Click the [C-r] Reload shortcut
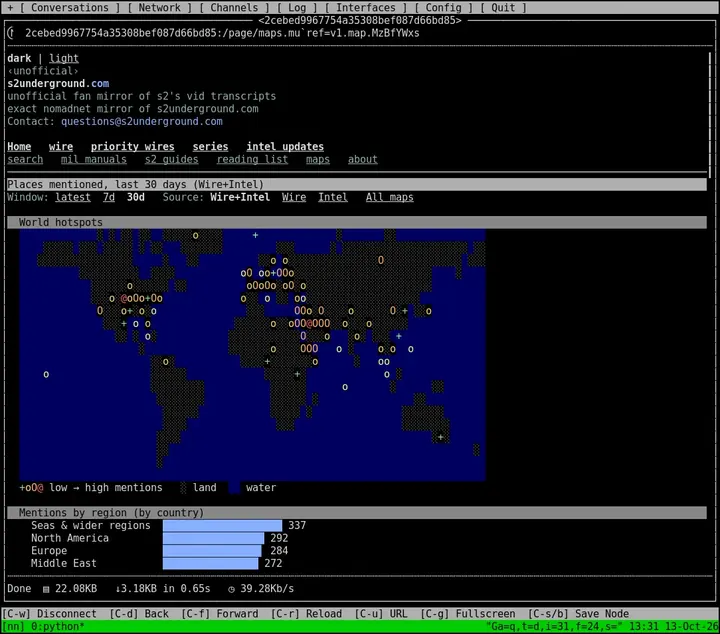 (x=306, y=614)
